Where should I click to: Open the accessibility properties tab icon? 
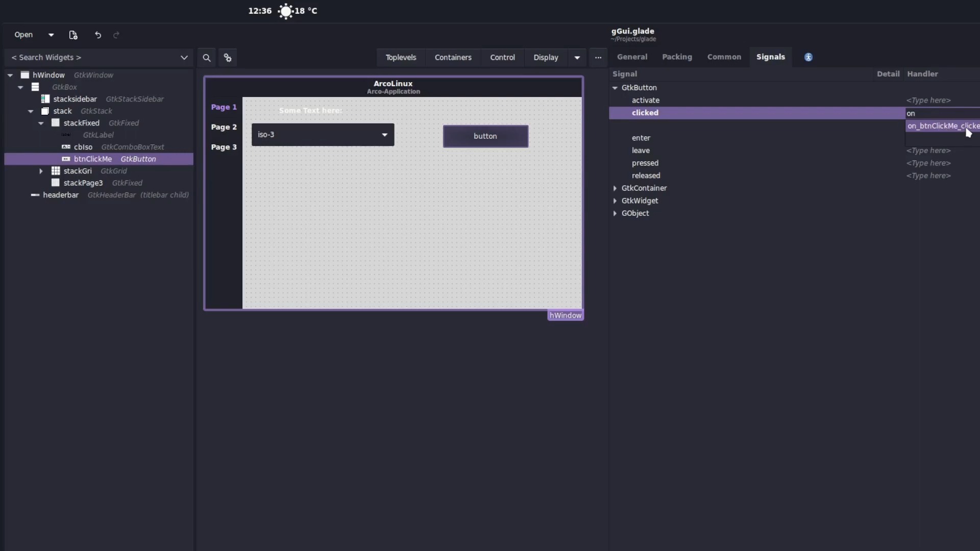click(808, 57)
